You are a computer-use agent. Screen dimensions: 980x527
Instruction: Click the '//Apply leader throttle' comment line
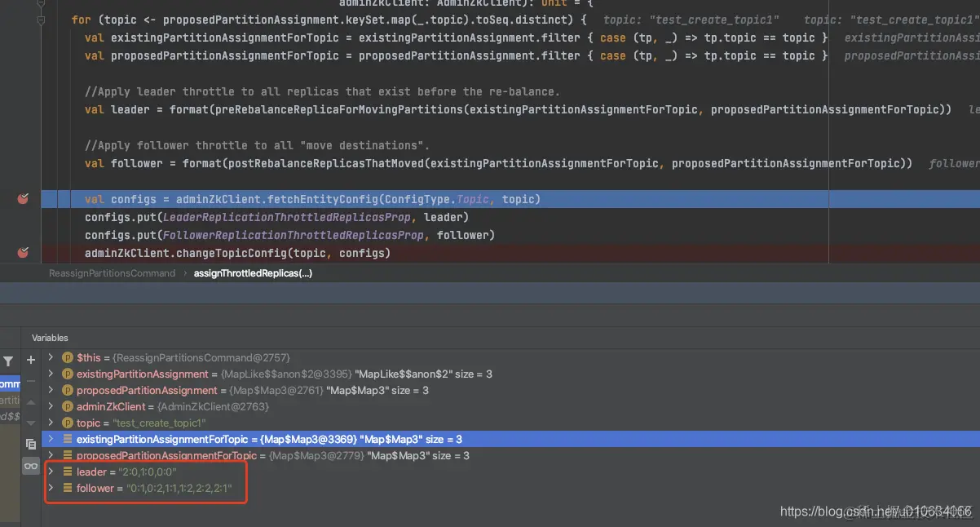[322, 91]
